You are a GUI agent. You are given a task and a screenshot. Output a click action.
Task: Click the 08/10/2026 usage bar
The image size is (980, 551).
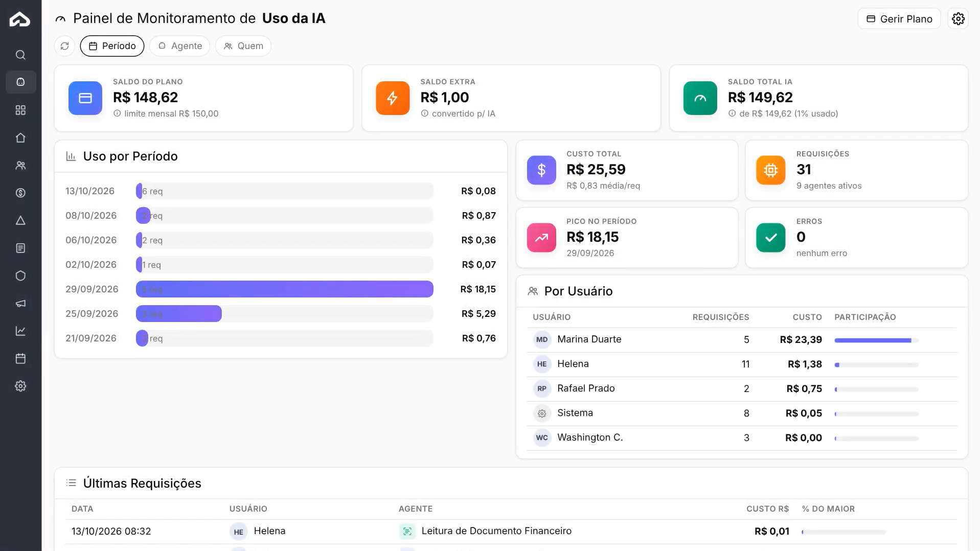284,216
